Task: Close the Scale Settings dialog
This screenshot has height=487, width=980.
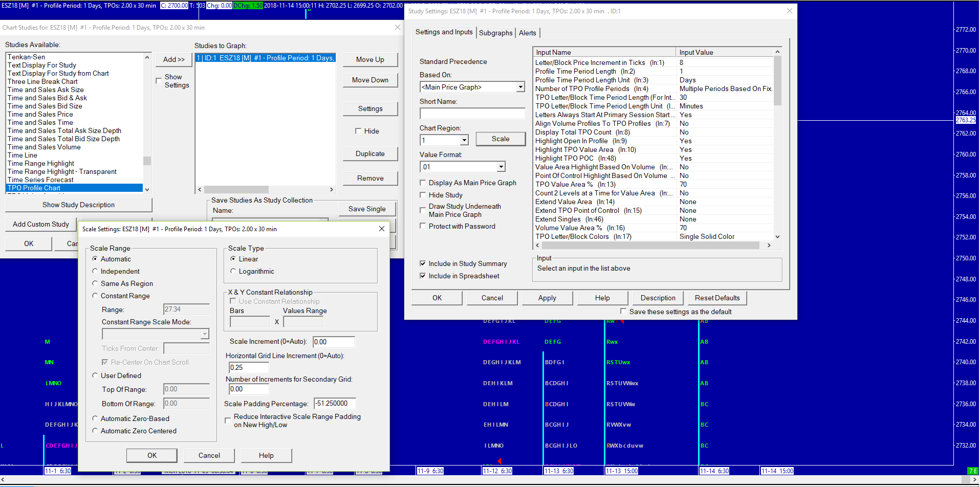Action: pos(381,229)
